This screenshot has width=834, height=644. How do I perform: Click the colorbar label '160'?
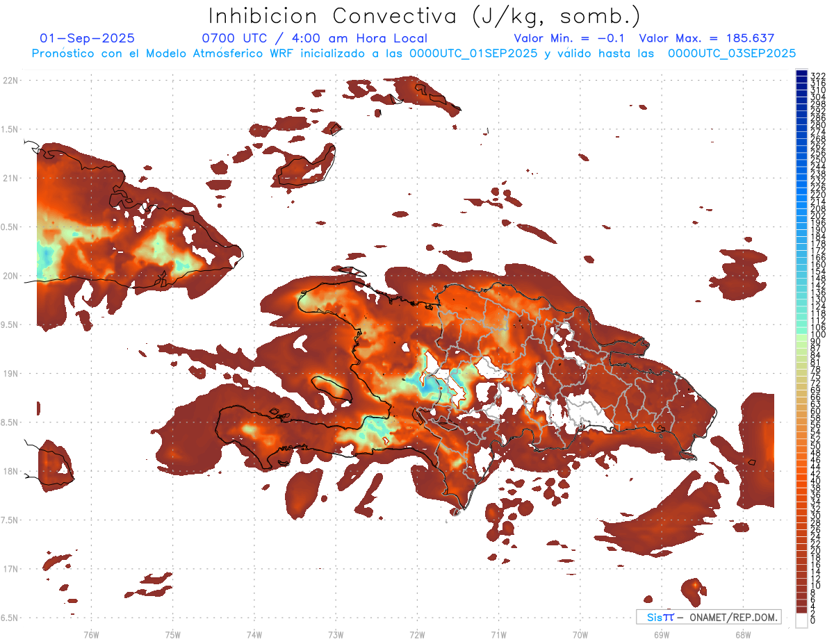(x=818, y=264)
